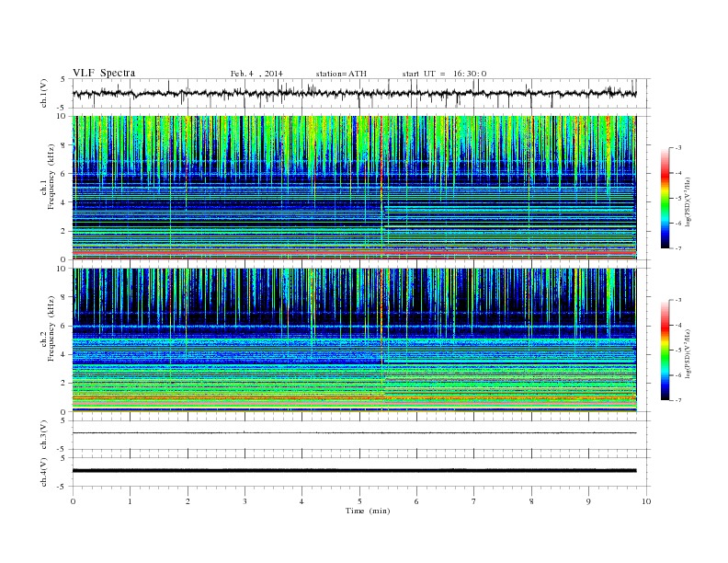This screenshot has width=728, height=563.
Task: Click the ch.4 thick voltage trace
Action: coord(355,471)
